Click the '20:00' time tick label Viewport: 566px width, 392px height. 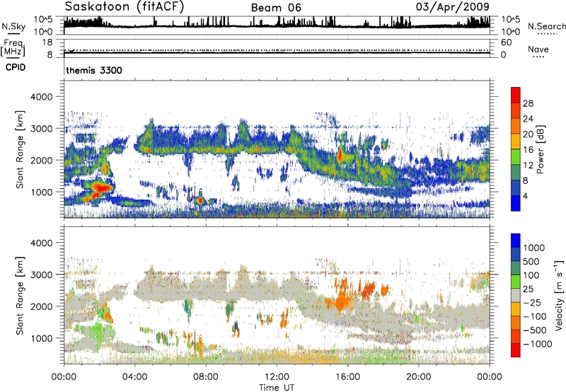tap(419, 376)
